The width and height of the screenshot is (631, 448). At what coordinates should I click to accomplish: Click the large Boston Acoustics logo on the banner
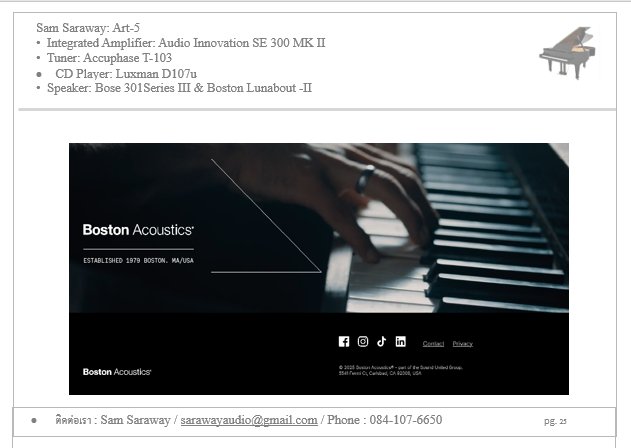tap(138, 230)
